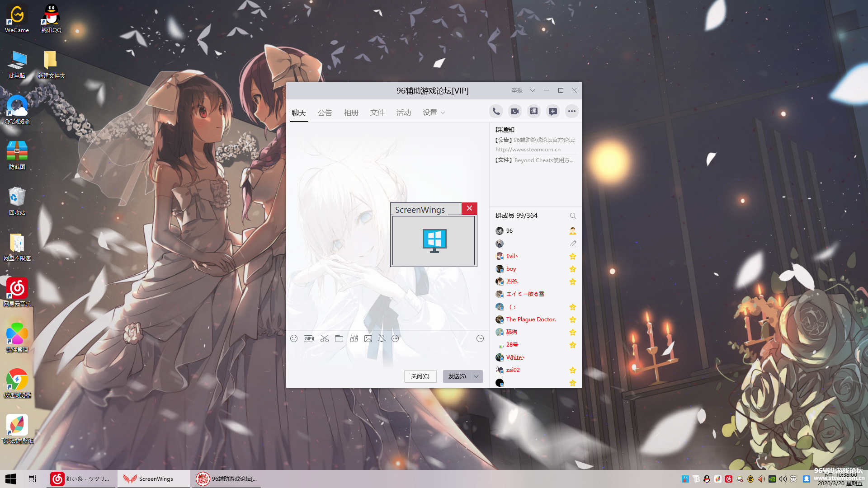Open the title bar dropdown arrow menu

532,90
